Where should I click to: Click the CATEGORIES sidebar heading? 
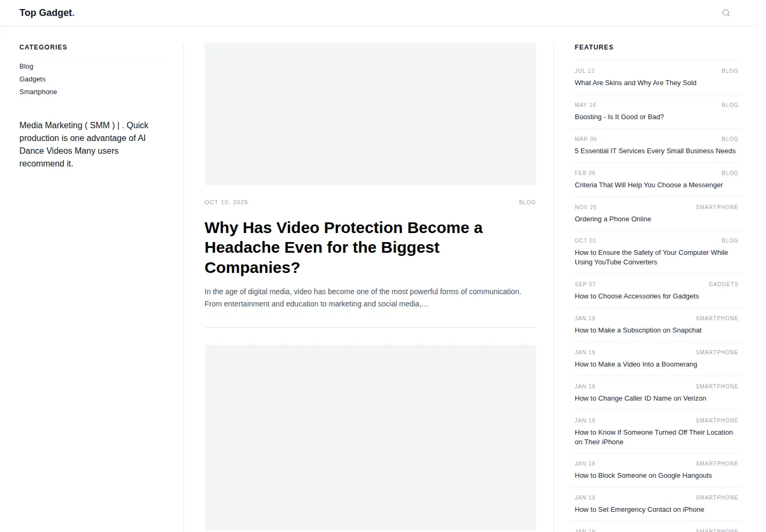(x=43, y=47)
